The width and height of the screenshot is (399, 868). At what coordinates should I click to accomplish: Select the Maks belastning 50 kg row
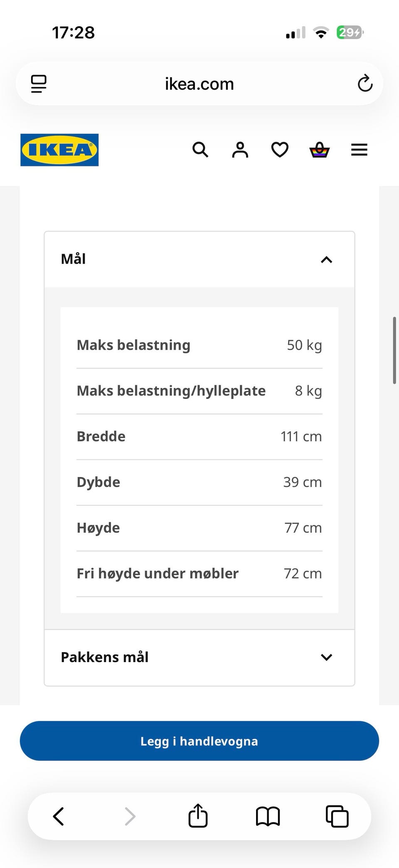tap(199, 345)
